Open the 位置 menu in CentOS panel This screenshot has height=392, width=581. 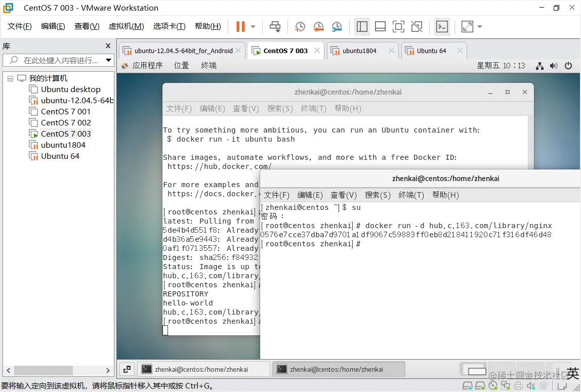pos(182,66)
